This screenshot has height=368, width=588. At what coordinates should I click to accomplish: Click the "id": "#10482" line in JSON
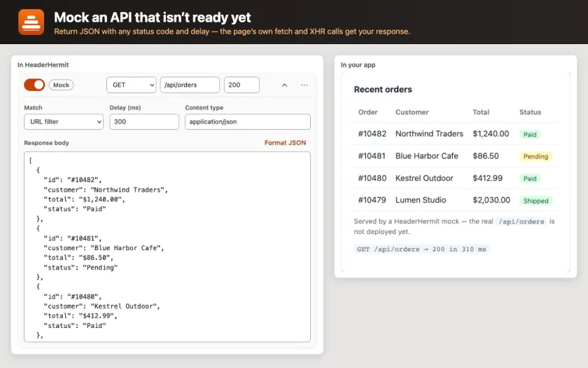click(73, 180)
